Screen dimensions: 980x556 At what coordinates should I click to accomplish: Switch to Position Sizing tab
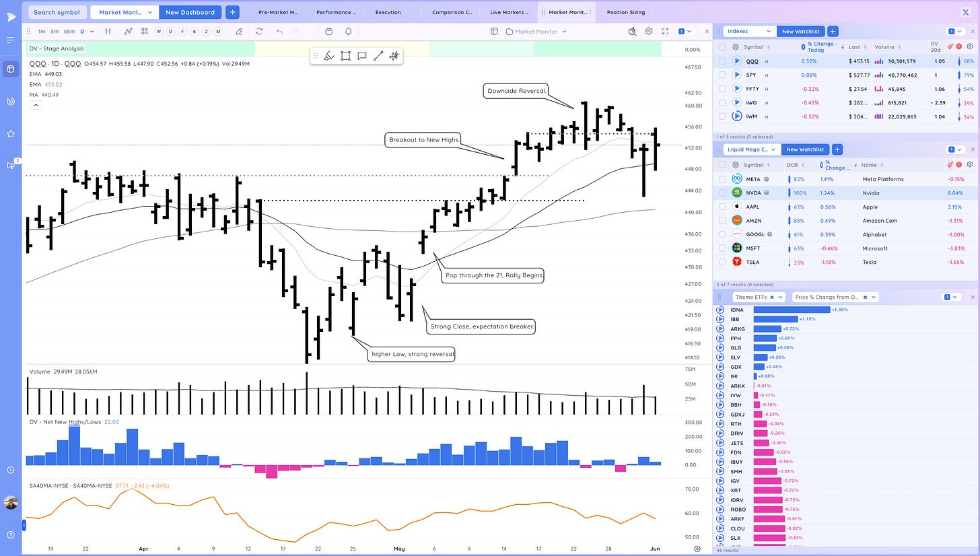point(625,12)
